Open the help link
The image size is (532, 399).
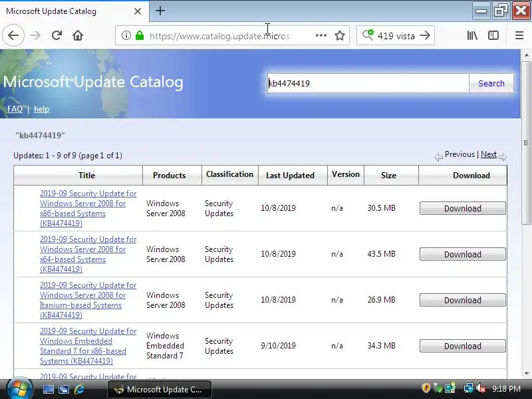41,109
